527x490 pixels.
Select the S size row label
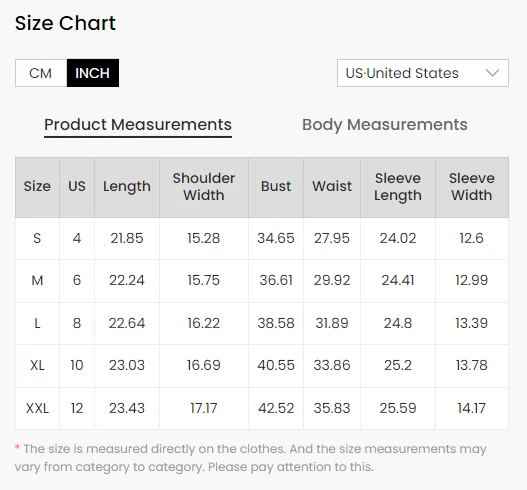pos(37,238)
